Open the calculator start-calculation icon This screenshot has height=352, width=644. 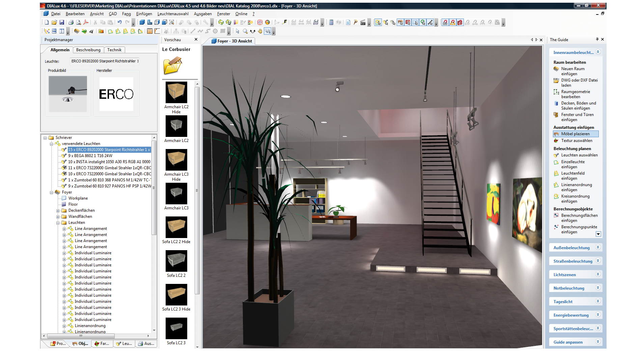331,23
